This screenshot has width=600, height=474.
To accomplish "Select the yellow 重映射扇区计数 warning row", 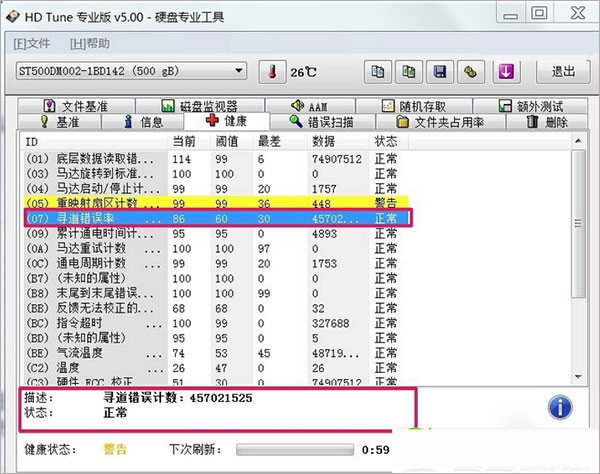I will pos(200,203).
